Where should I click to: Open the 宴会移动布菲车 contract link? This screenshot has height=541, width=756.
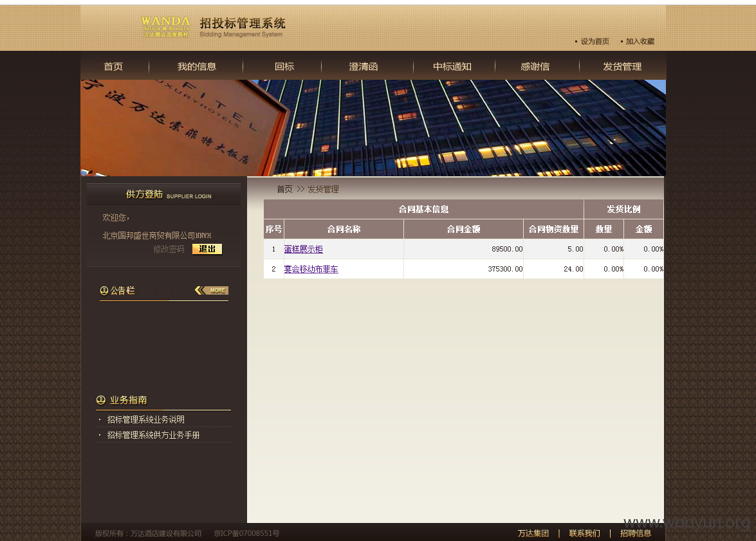point(311,269)
